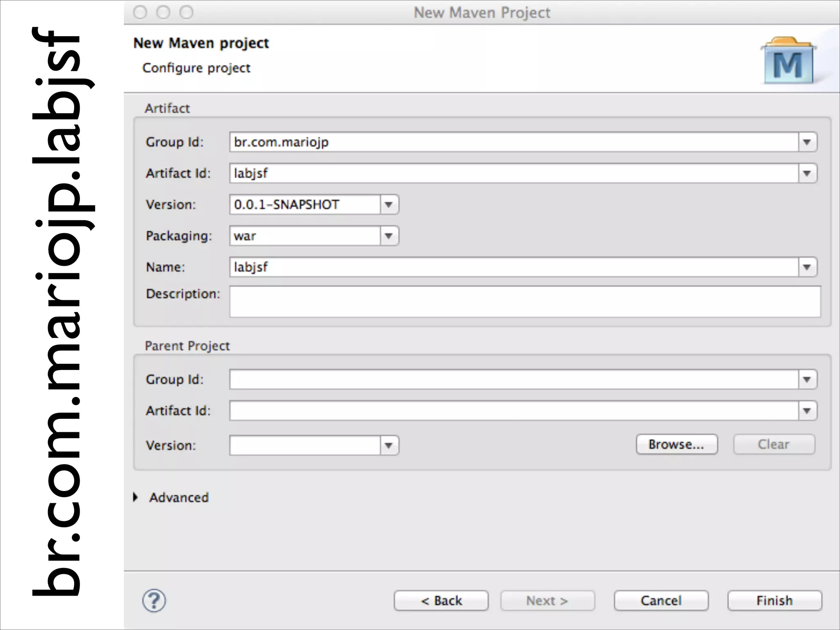
Task: Expand the Advanced section
Action: (136, 498)
